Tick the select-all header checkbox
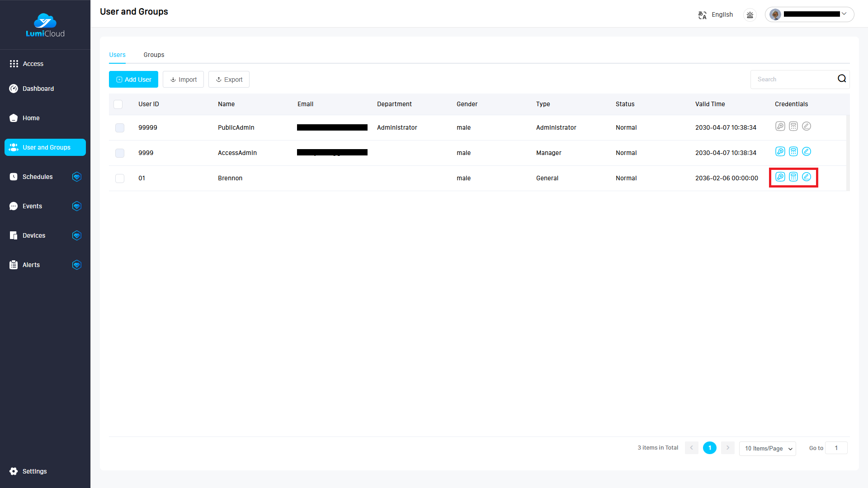868x488 pixels. (118, 104)
